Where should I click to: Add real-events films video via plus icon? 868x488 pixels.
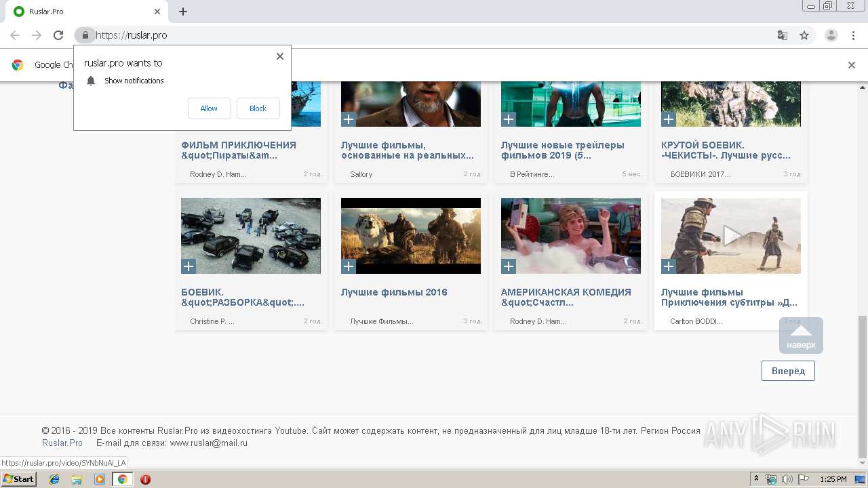(349, 119)
